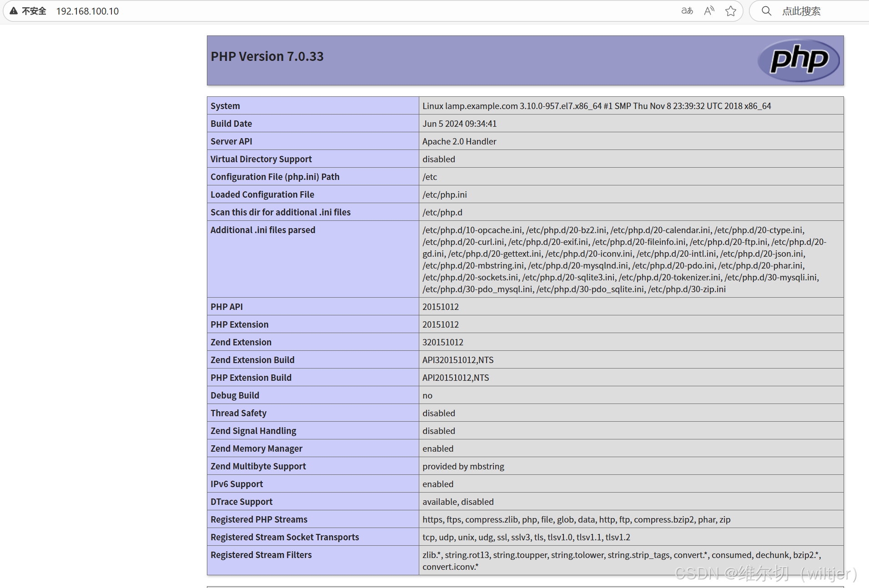Click the Zend Memory Manager label
The image size is (869, 588).
256,448
